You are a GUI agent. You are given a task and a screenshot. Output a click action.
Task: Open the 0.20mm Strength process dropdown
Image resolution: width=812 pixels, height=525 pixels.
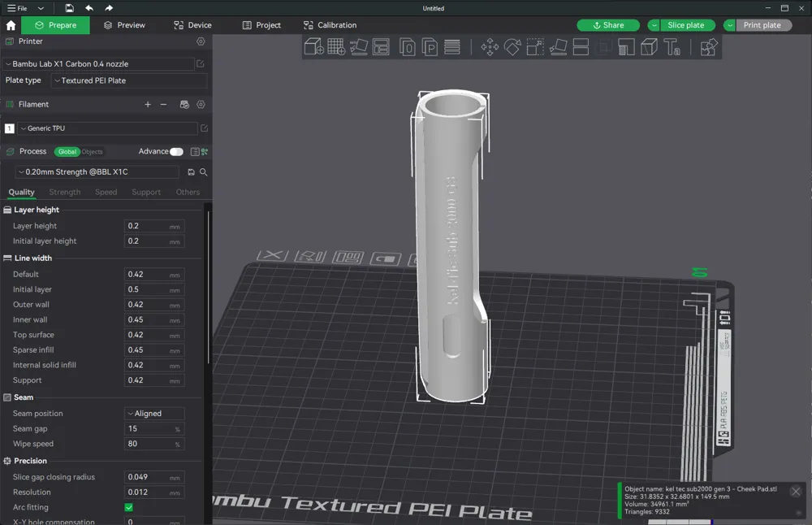pos(97,172)
